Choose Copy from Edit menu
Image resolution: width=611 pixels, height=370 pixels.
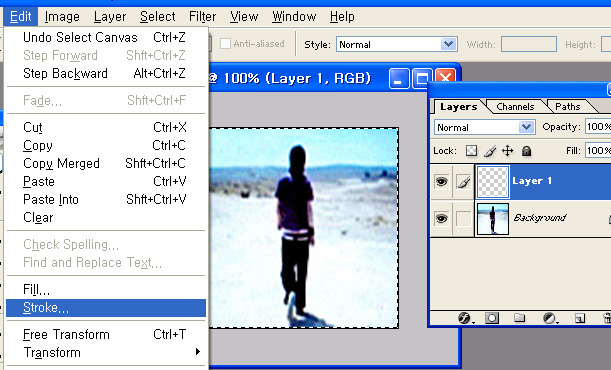(x=106, y=145)
